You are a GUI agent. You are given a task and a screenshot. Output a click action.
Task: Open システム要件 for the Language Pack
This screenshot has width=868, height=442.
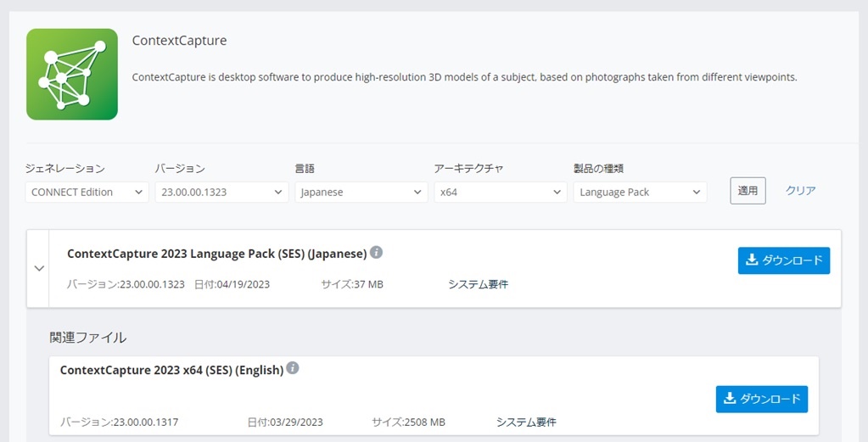click(479, 284)
